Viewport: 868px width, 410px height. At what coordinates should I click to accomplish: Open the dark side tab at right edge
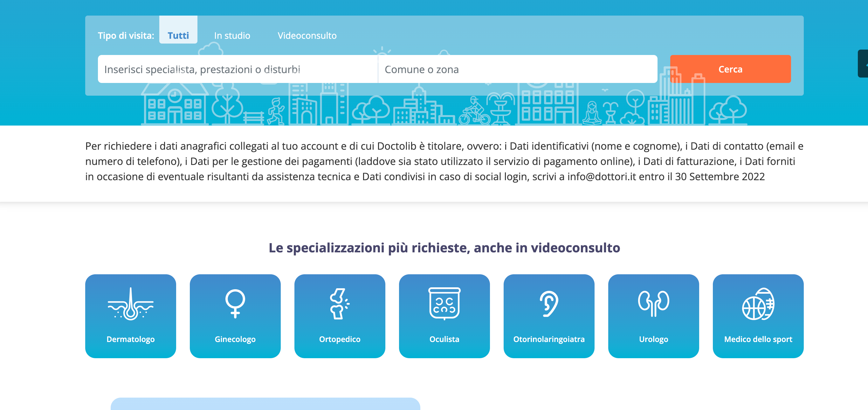click(863, 64)
